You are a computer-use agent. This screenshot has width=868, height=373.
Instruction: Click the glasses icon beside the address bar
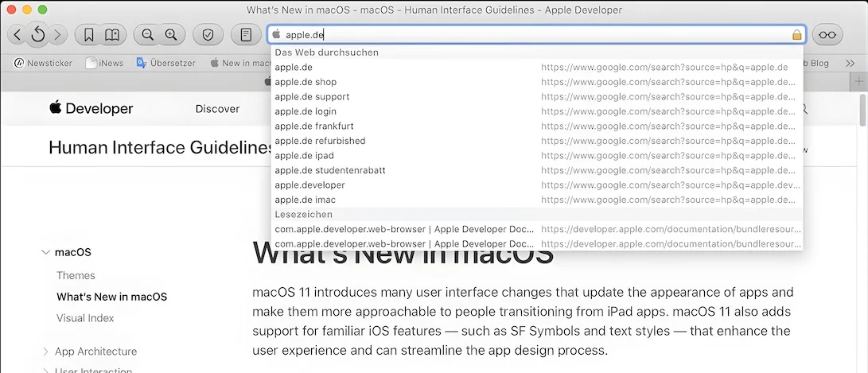[x=827, y=35]
